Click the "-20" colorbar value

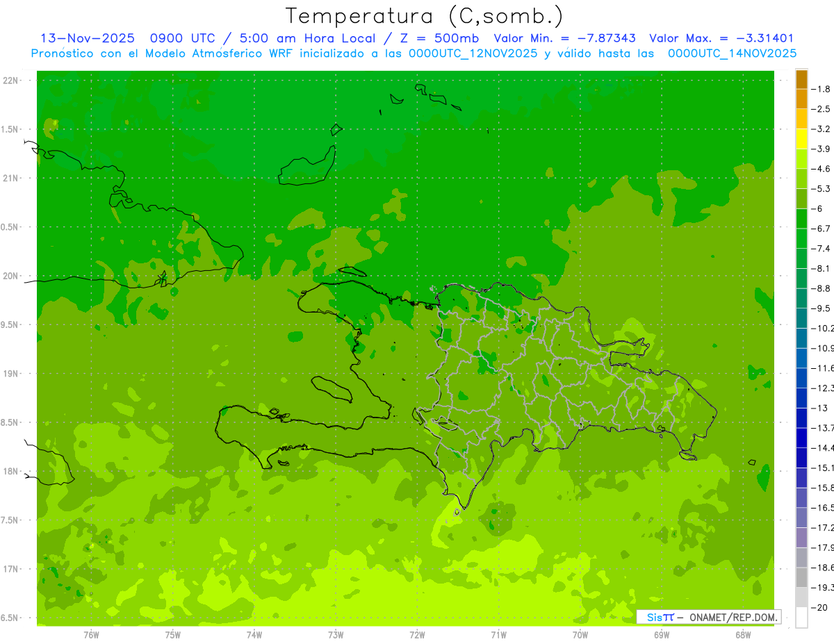821,607
